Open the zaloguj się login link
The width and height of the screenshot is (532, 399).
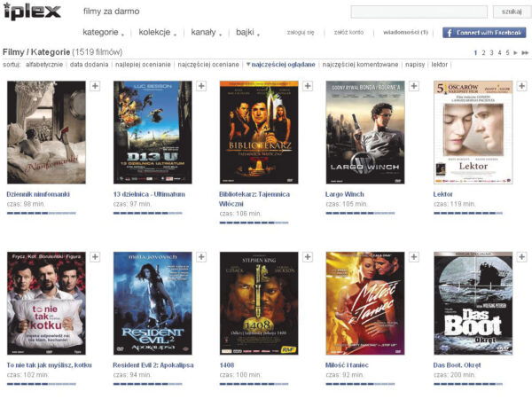(301, 33)
